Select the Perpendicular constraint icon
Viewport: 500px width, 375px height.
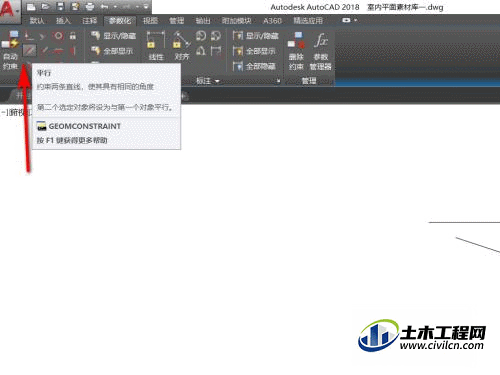[43, 51]
